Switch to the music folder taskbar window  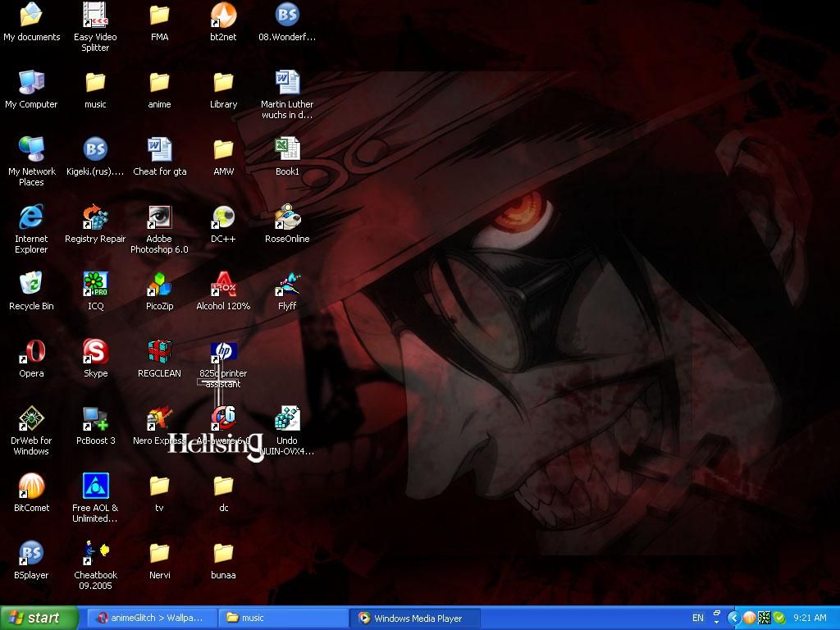tap(283, 618)
